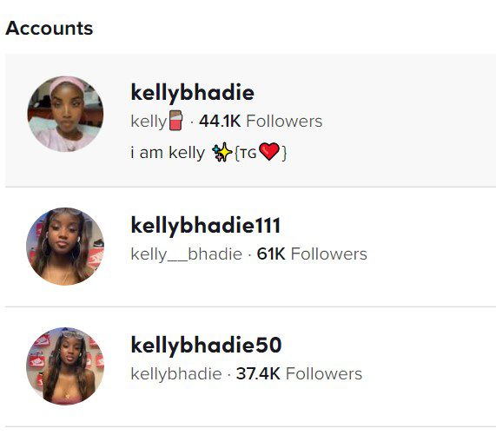
Task: Click the kellybhadie111 username
Action: (x=206, y=226)
